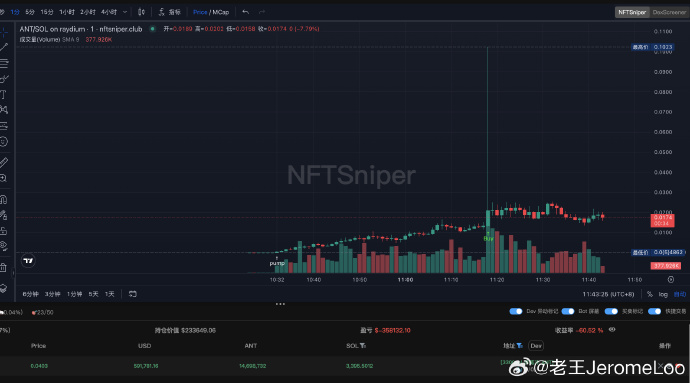Sort by the Price column header
This screenshot has height=383, width=690.
pos(38,346)
